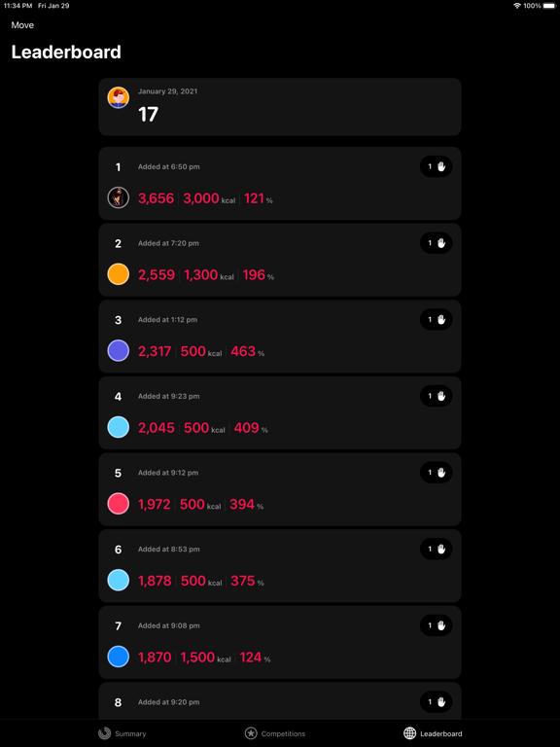Select the red avatar of rank 5
Screen dimensions: 560x747
click(x=118, y=504)
